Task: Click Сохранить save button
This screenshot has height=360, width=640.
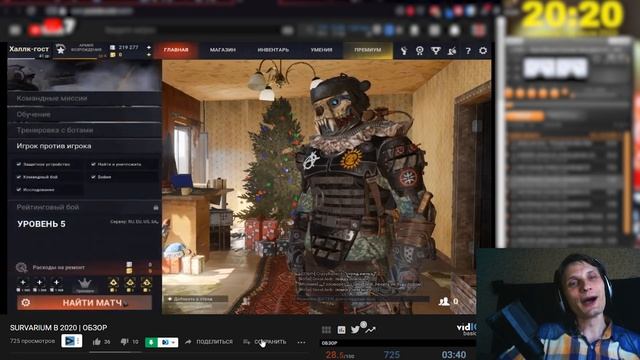Action: pyautogui.click(x=264, y=342)
